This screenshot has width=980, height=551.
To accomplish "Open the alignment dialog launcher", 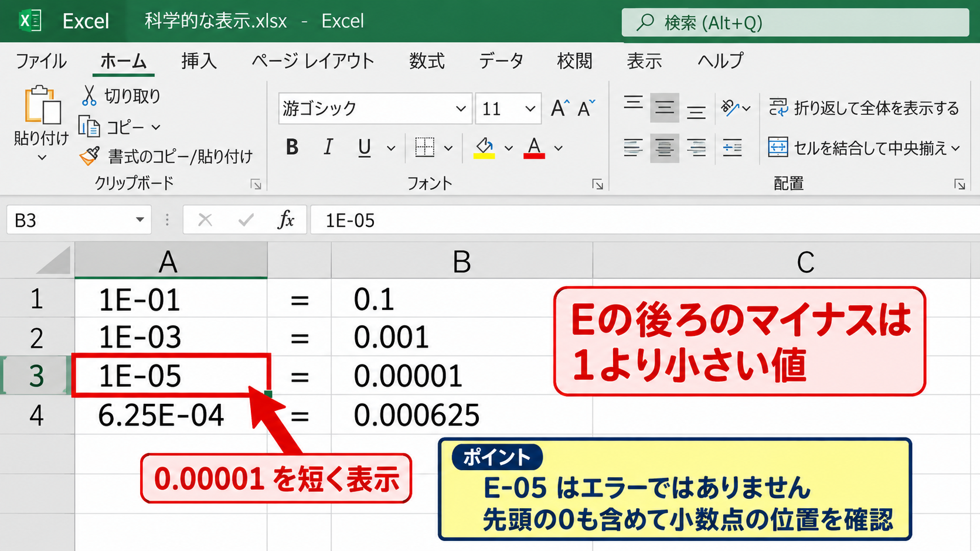I will [959, 184].
